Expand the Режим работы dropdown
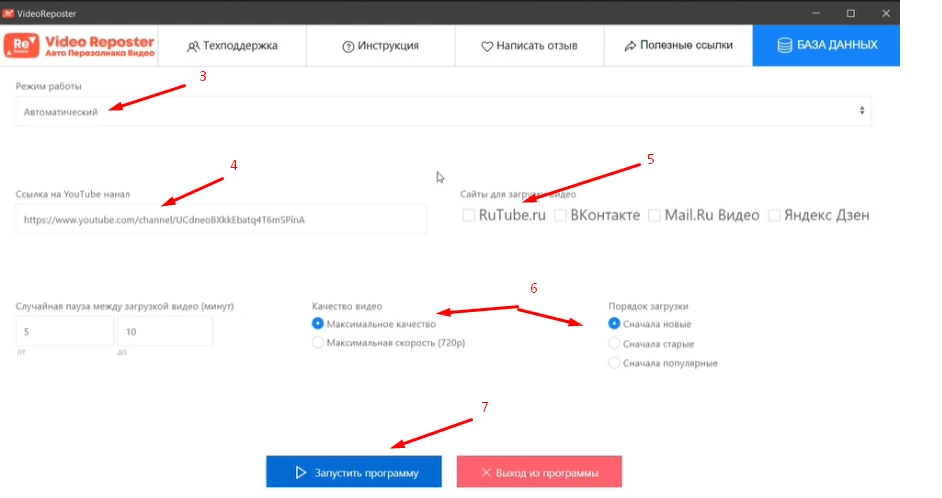Screen dimensions: 942x498 [x=443, y=111]
